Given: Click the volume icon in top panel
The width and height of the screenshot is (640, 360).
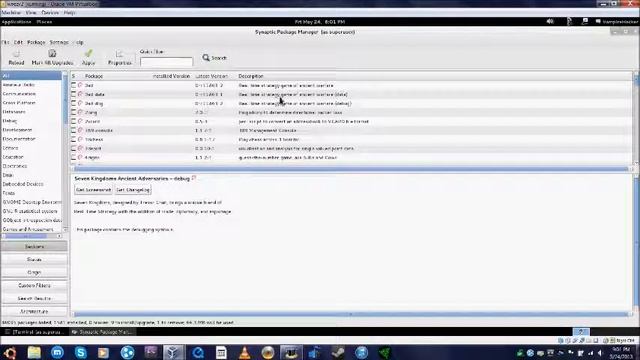Looking at the screenshot, I should 550,21.
